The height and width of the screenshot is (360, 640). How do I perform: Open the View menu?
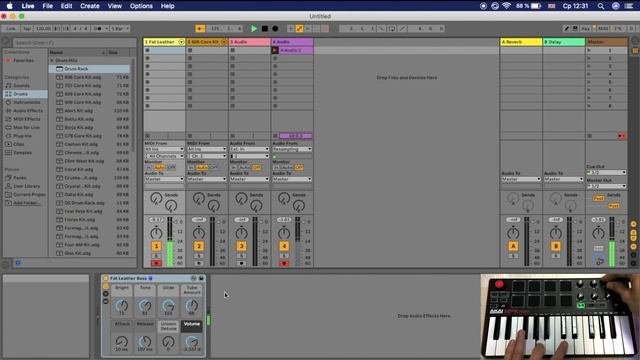coord(115,6)
